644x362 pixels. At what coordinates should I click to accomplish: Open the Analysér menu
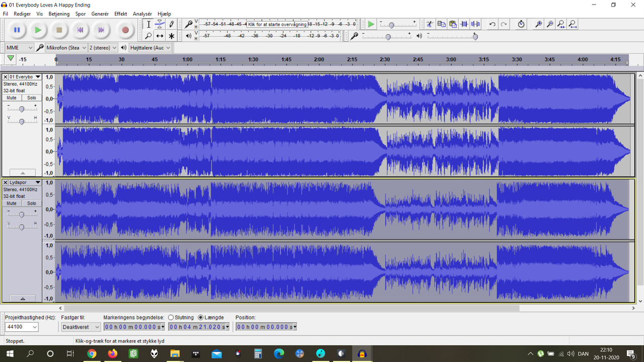[142, 14]
